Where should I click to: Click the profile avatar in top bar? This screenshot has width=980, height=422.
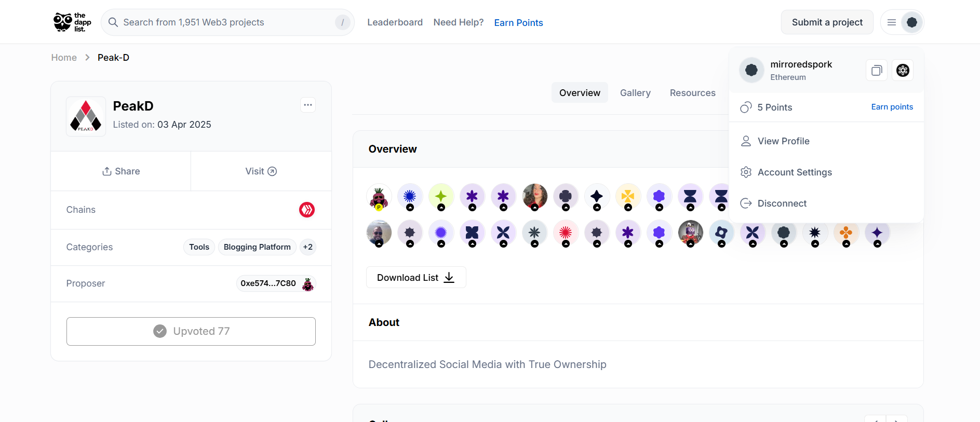(912, 22)
